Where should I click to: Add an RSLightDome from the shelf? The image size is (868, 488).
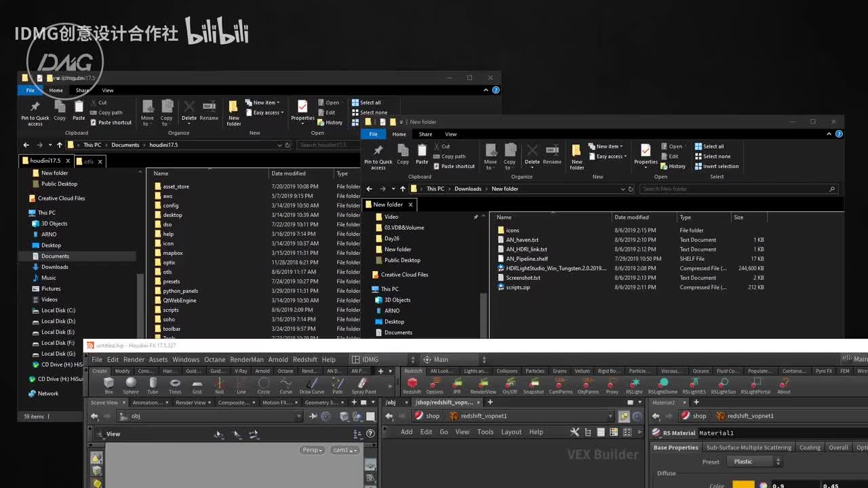pos(663,386)
